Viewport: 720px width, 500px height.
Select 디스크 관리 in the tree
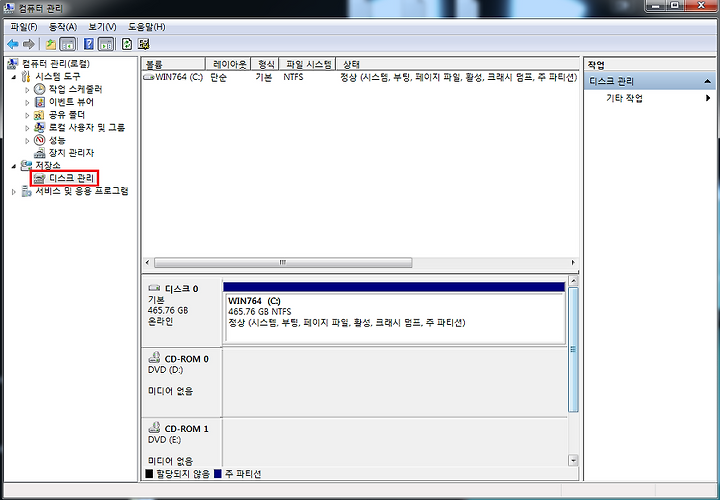tap(71, 178)
